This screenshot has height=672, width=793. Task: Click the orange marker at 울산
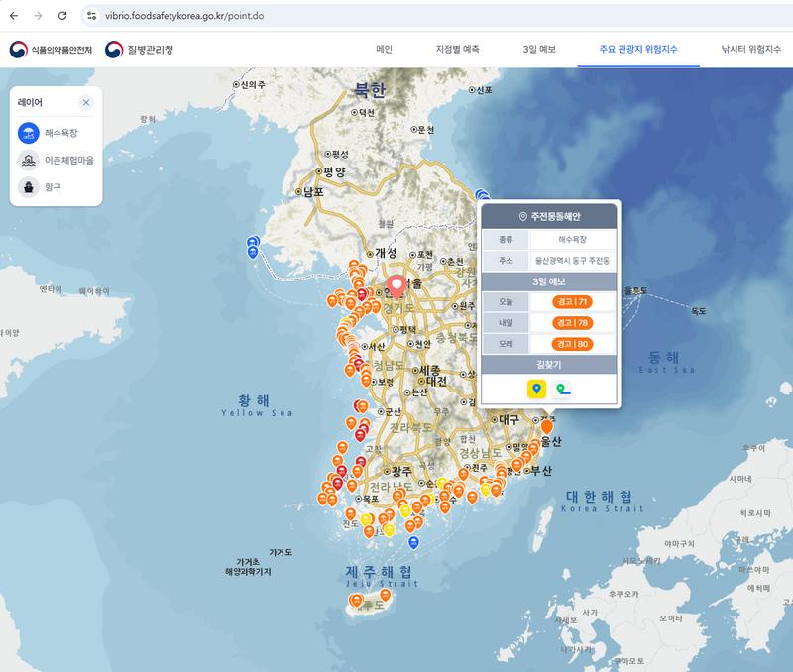pos(546,427)
